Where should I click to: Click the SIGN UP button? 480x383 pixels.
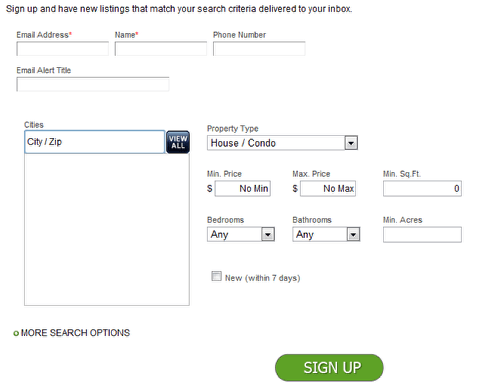pyautogui.click(x=329, y=368)
